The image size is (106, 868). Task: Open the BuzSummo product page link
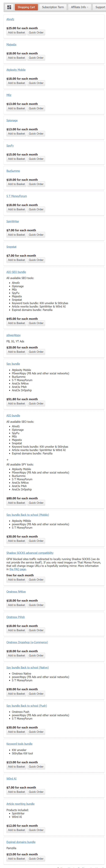13,171
